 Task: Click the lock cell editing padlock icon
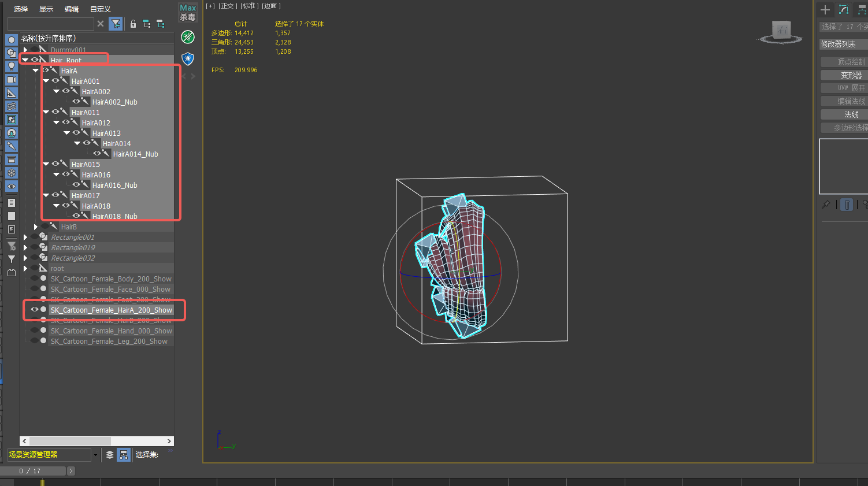point(133,24)
